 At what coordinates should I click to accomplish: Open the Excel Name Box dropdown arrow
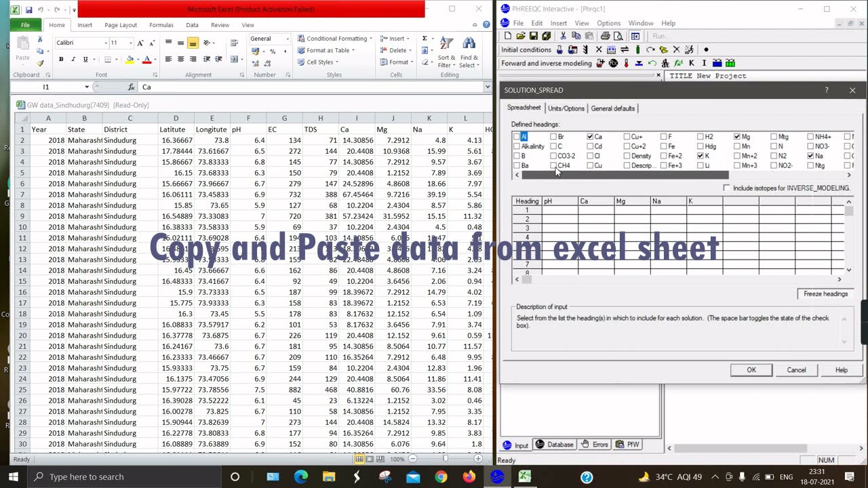coord(87,87)
